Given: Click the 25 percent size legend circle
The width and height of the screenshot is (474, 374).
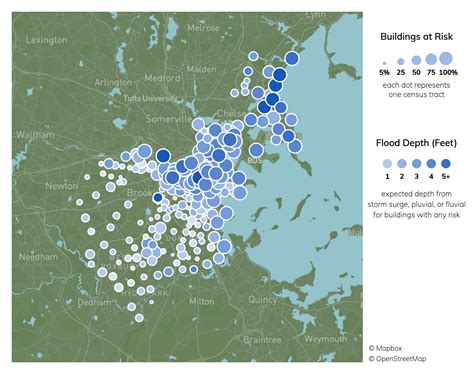Looking at the screenshot, I should pyautogui.click(x=401, y=62).
